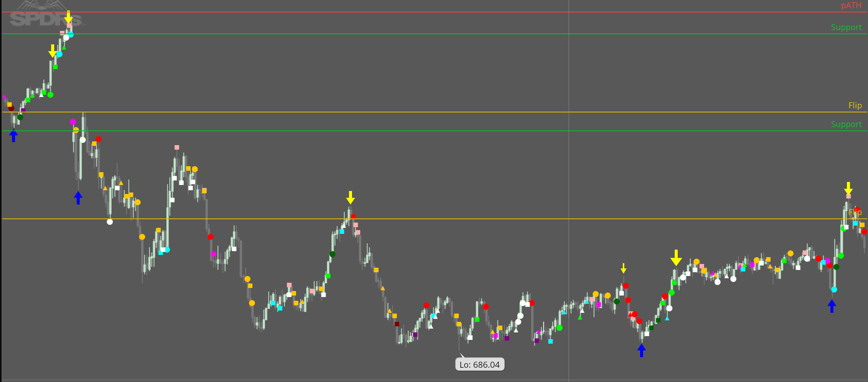The height and width of the screenshot is (382, 868).
Task: Click the lower Flip label at right edge
Action: pyautogui.click(x=855, y=212)
